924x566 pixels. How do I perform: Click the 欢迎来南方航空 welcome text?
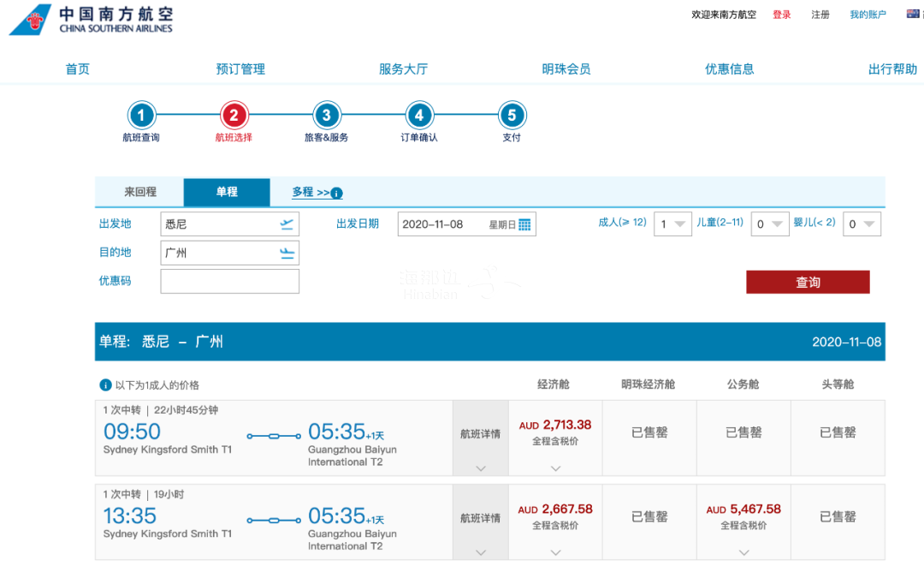click(724, 15)
